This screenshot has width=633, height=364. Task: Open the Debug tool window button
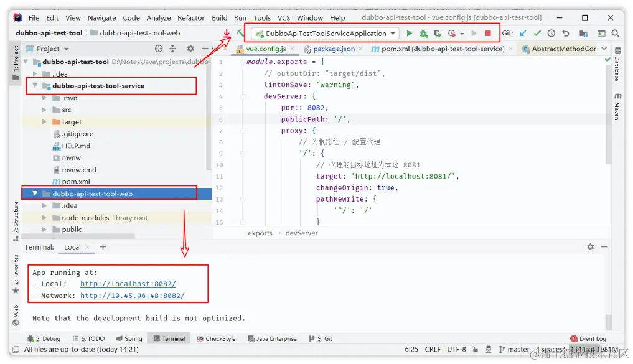44,338
